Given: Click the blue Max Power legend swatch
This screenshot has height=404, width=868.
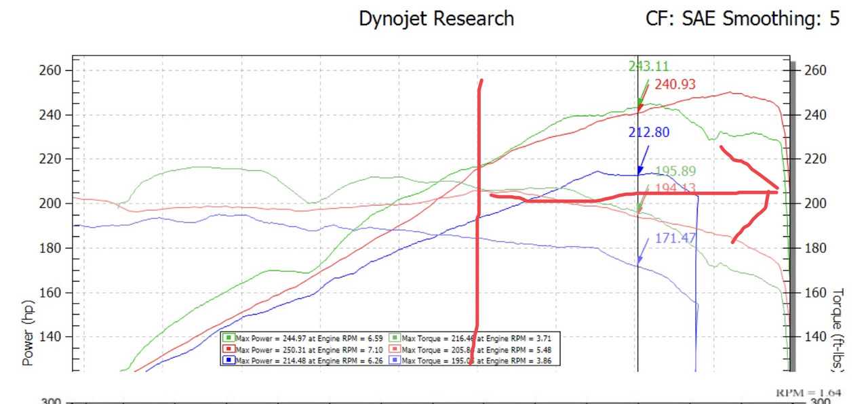Looking at the screenshot, I should click(230, 361).
